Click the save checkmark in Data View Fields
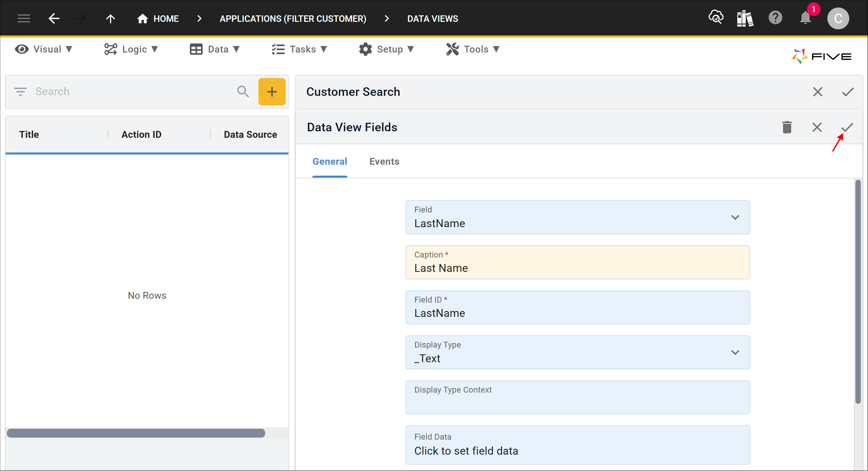The image size is (868, 471). 846,127
